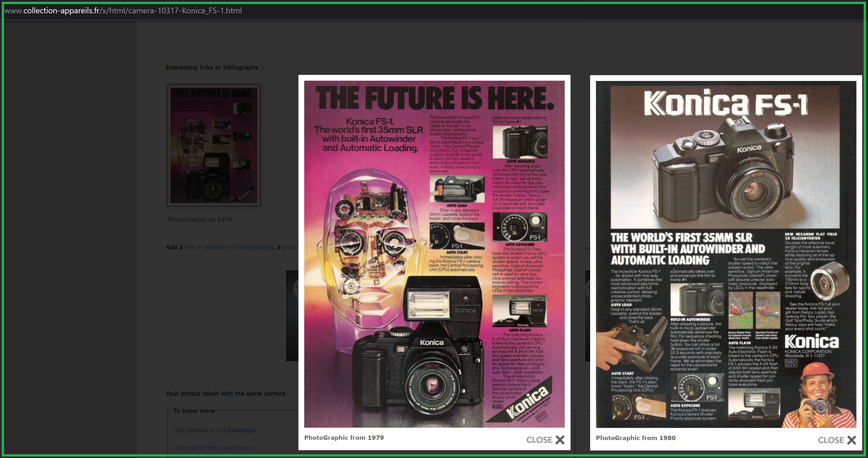Click the enlarged 1979 Konica FS-1 ad image
The height and width of the screenshot is (458, 868).
point(434,254)
